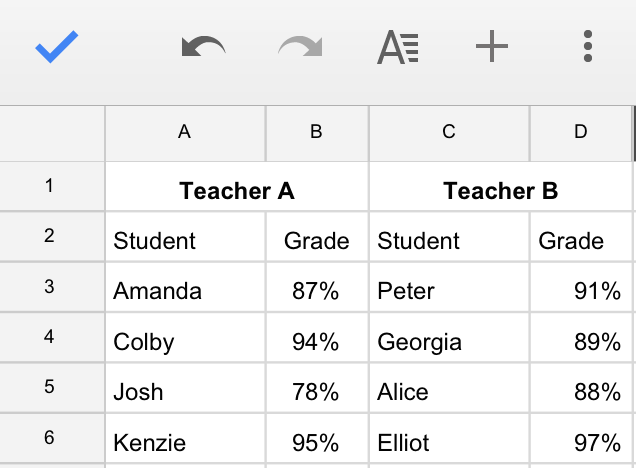Select the select-all corner box

(x=52, y=133)
